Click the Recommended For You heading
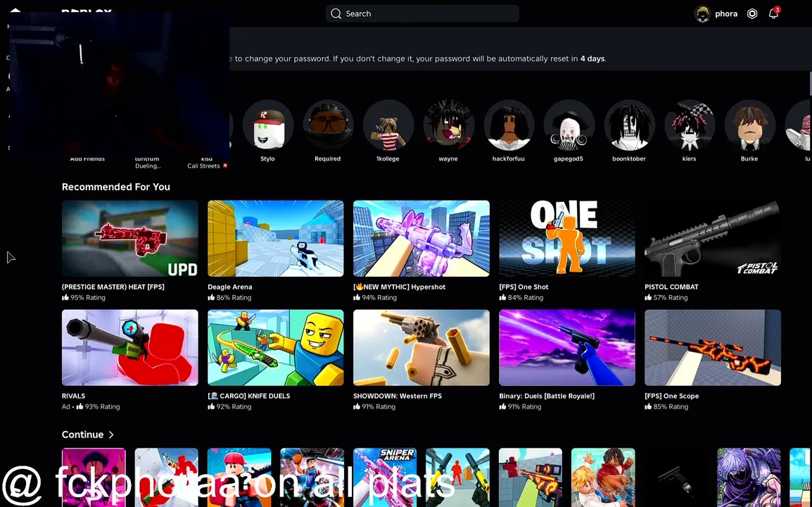 [116, 187]
